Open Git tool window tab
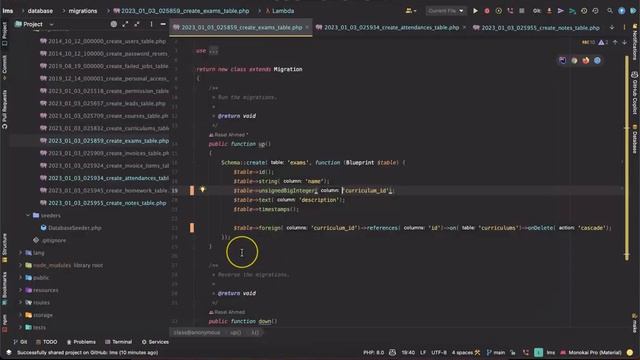 point(20,342)
